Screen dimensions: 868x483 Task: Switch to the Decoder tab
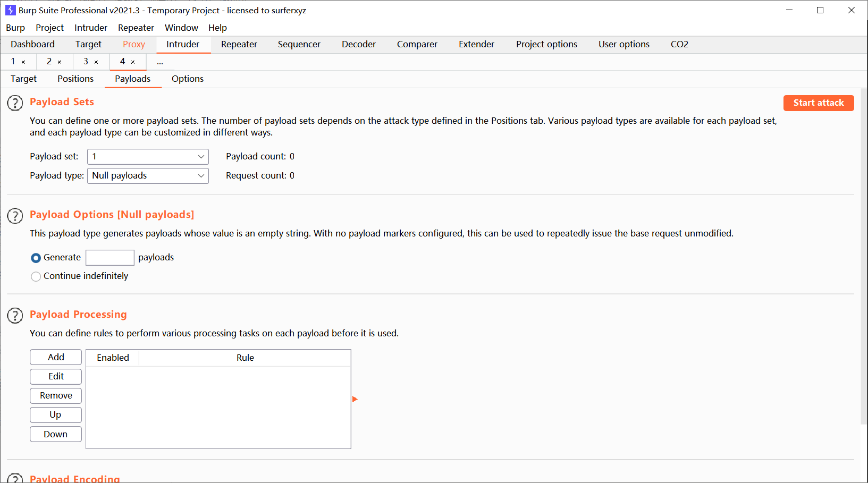click(359, 44)
